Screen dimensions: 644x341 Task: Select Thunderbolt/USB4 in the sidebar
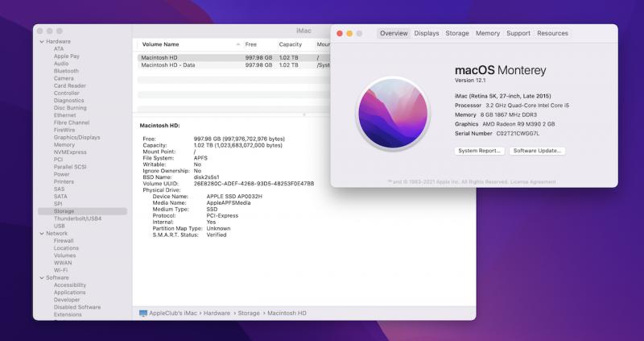(77, 218)
